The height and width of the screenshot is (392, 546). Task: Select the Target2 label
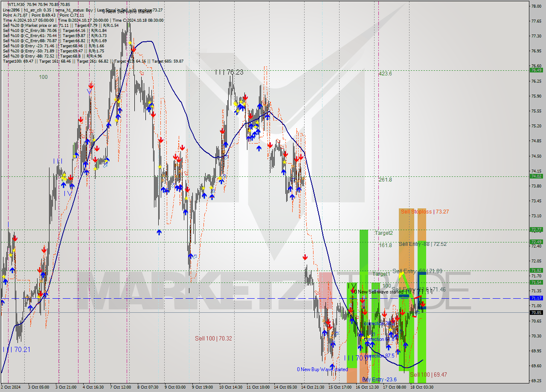[384, 233]
